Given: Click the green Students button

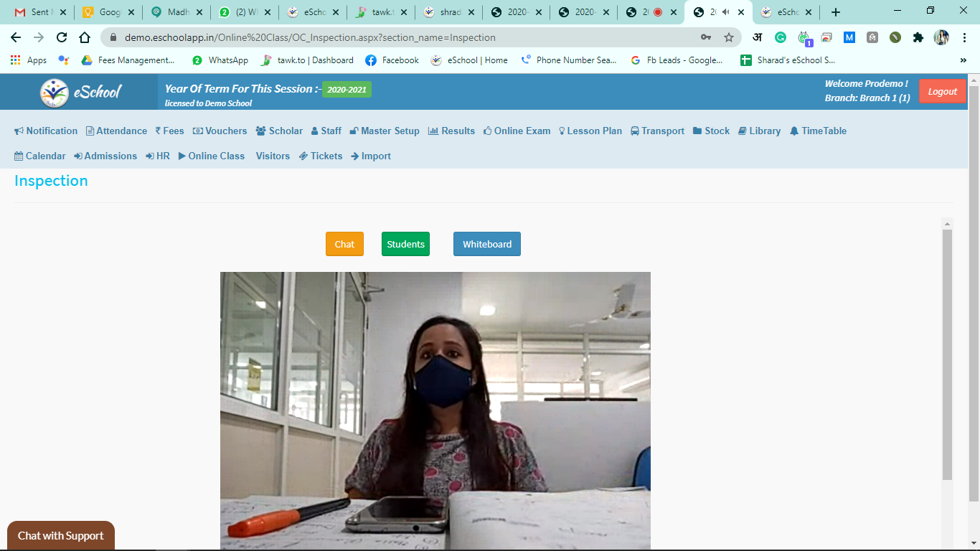Looking at the screenshot, I should pyautogui.click(x=405, y=244).
